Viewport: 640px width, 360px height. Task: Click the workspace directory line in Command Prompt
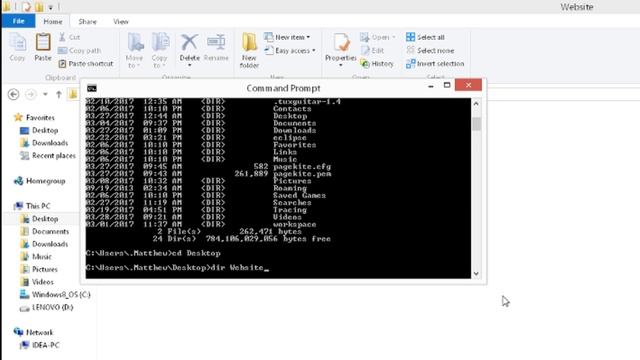tap(201, 224)
